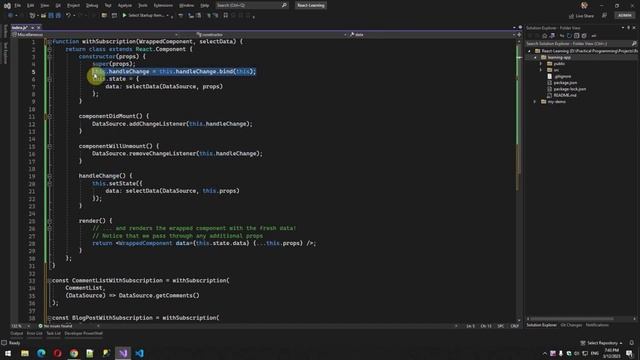This screenshot has width=640, height=360.
Task: Open the Debug menu
Action: coord(92,5)
